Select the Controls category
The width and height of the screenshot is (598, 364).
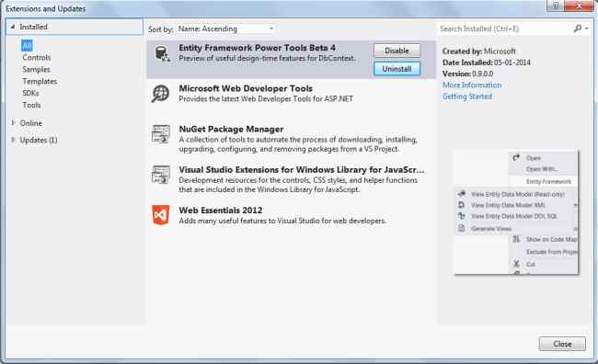[x=37, y=58]
